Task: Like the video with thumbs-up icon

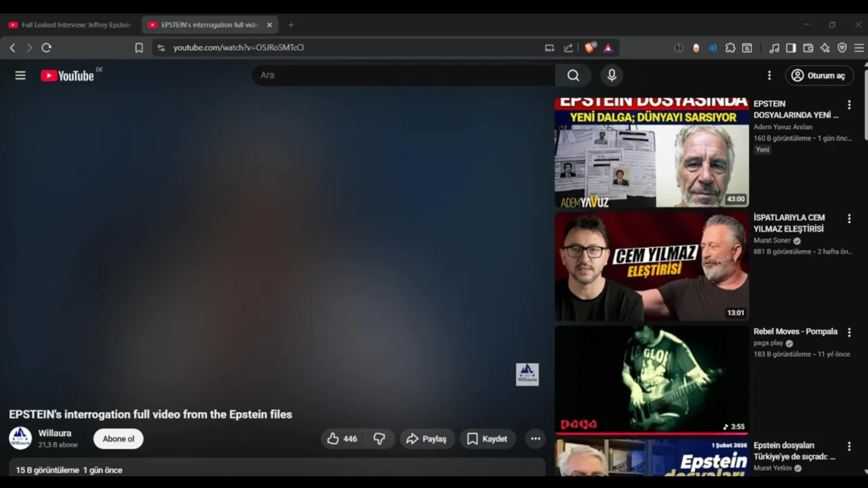Action: tap(342, 439)
